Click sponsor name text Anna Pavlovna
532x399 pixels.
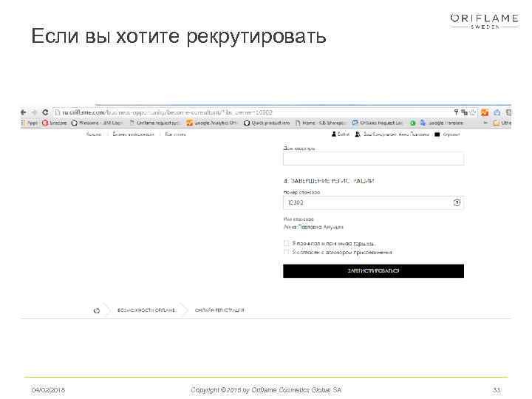click(313, 227)
